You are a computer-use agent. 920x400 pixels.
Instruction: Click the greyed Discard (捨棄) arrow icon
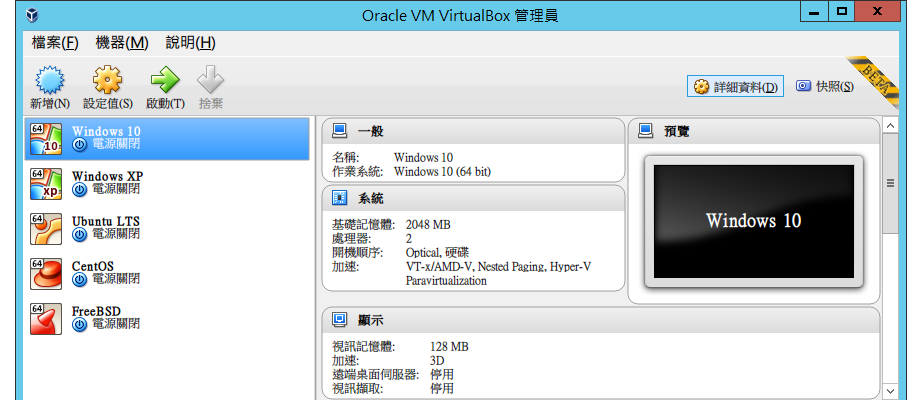coord(211,80)
